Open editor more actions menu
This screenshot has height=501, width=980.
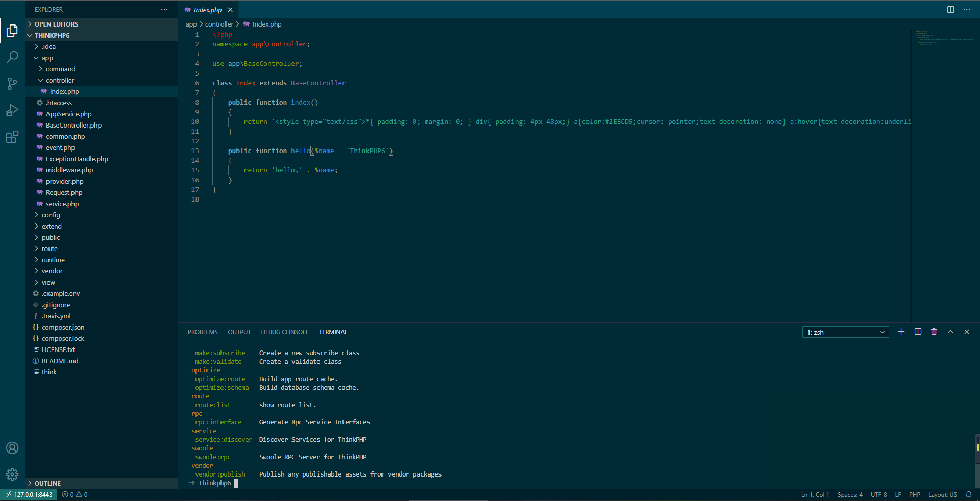click(967, 10)
